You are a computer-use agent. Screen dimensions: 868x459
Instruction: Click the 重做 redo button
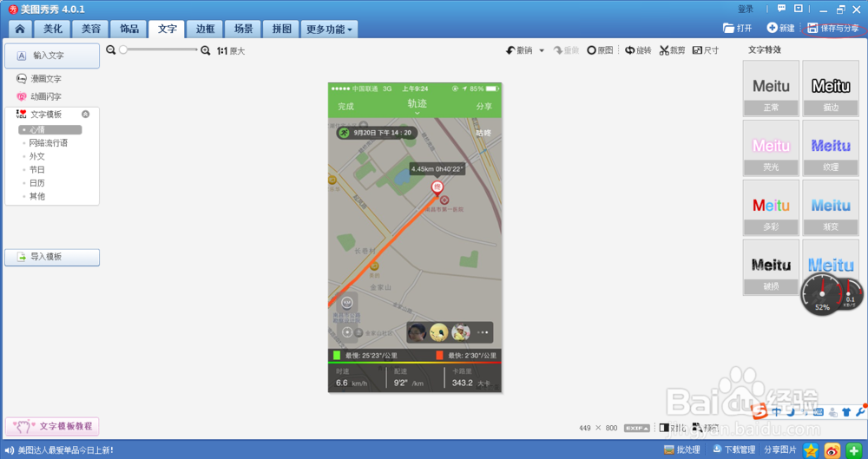(x=566, y=50)
